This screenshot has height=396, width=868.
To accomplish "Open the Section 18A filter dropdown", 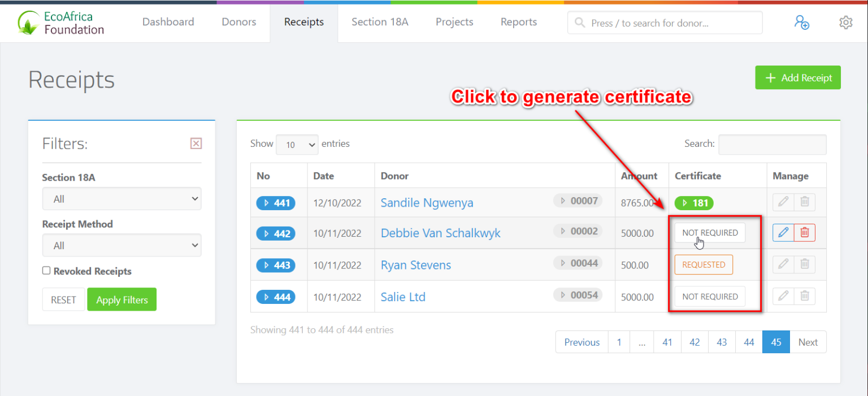I will pos(121,198).
